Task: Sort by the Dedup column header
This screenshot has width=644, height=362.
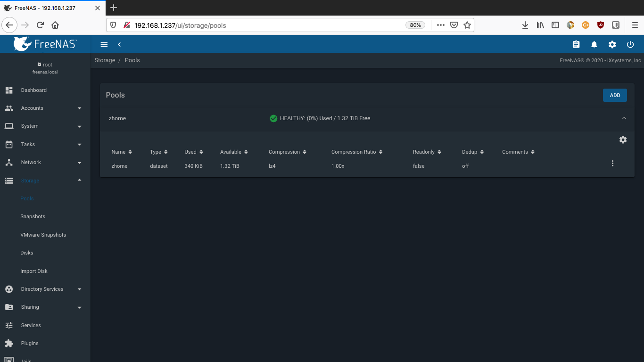Action: coord(473,152)
